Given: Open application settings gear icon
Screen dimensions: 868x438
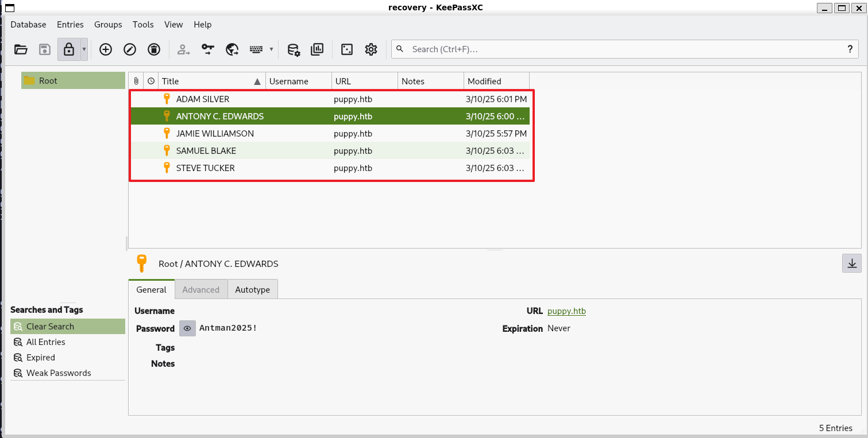Looking at the screenshot, I should [371, 49].
